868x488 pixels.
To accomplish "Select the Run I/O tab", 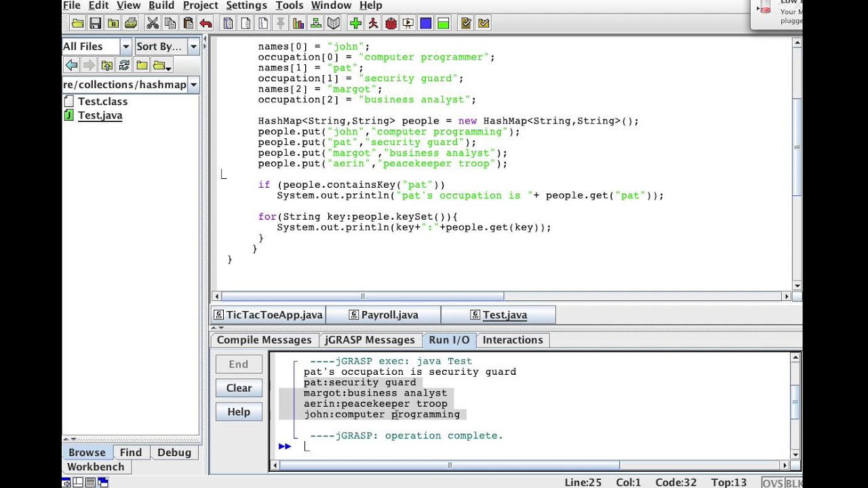I will [449, 340].
